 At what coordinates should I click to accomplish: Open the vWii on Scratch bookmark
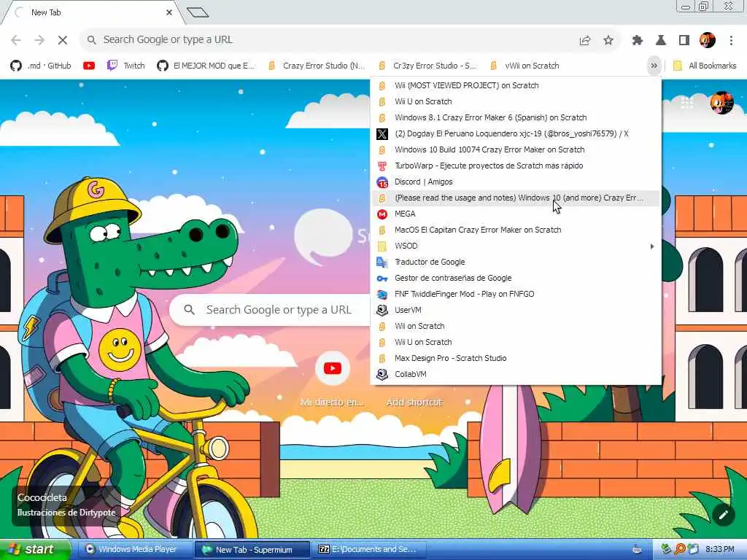[525, 66]
